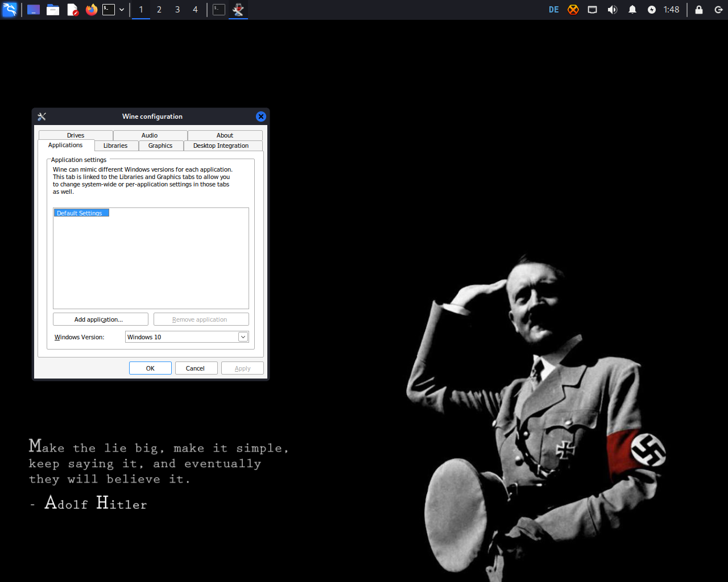Image resolution: width=728 pixels, height=582 pixels.
Task: Open the Kali applications menu
Action: click(10, 10)
